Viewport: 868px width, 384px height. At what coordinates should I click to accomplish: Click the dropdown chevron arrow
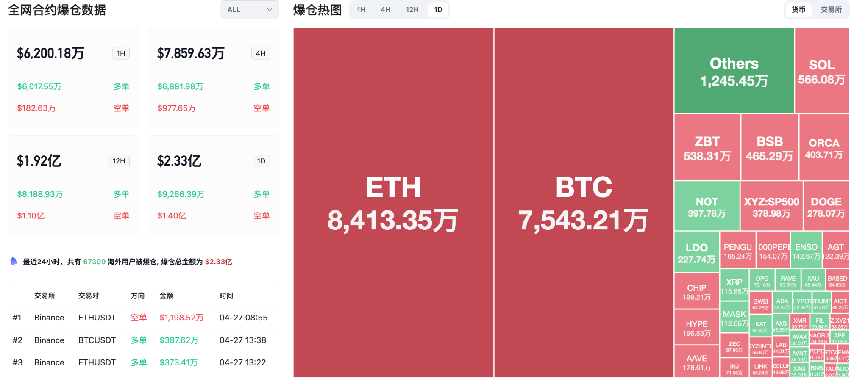[x=270, y=10]
